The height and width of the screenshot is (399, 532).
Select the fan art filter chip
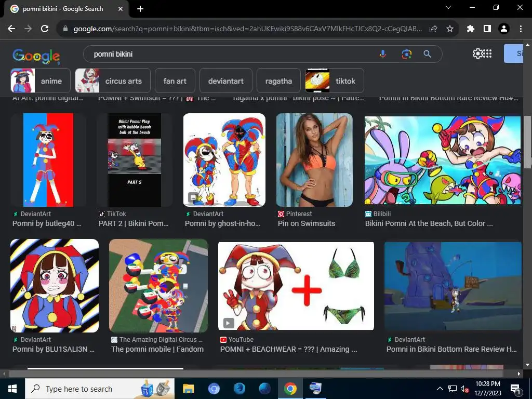tap(175, 81)
